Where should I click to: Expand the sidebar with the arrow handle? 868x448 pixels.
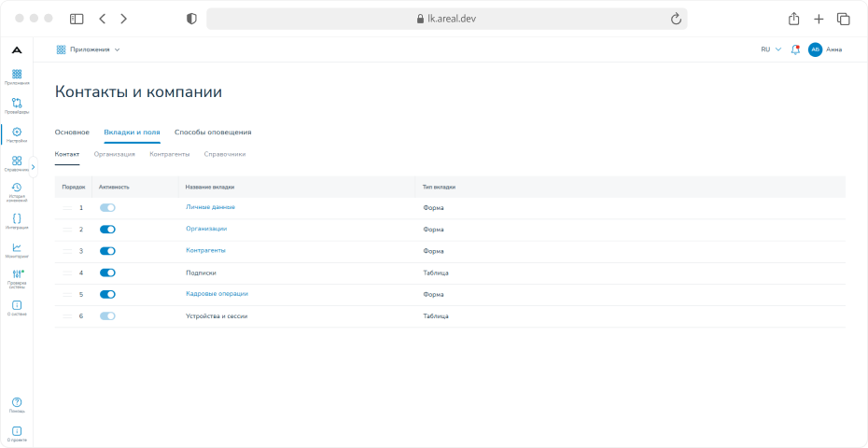pyautogui.click(x=34, y=167)
